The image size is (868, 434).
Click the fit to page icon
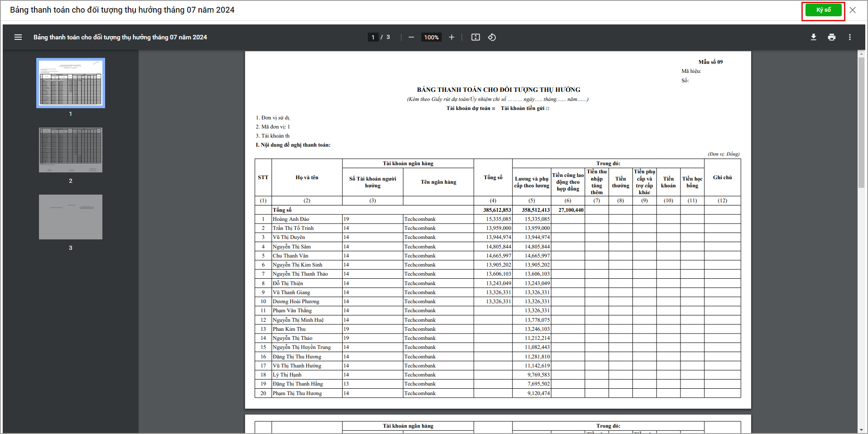tap(476, 37)
